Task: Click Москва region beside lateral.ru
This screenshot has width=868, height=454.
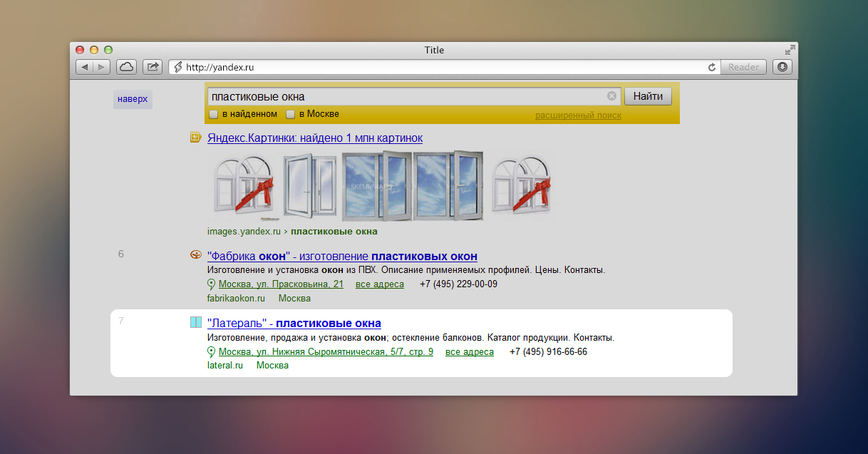Action: [272, 365]
